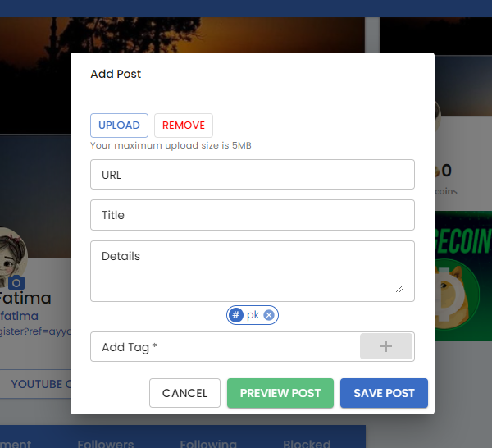Switch to the Followers tab

click(106, 444)
